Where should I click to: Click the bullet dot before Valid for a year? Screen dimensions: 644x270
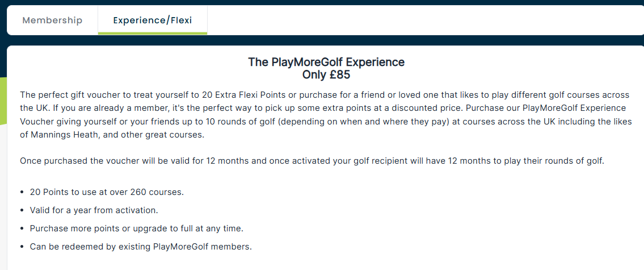pos(22,211)
